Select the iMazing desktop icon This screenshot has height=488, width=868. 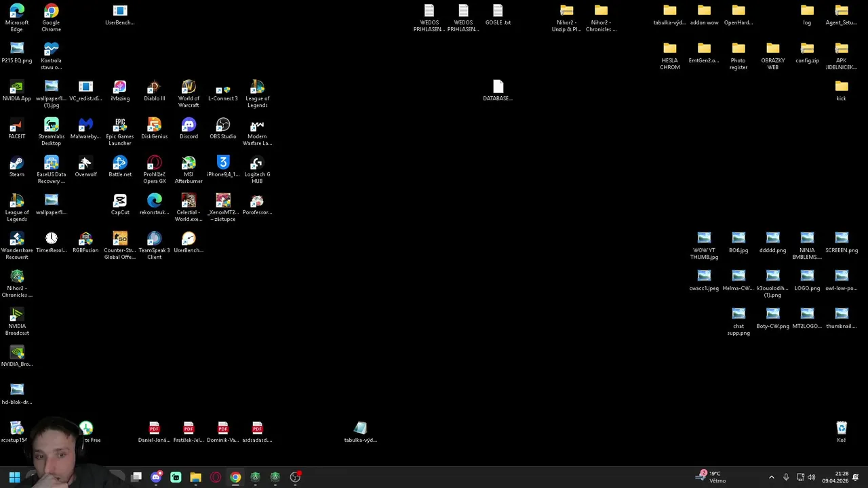pos(120,91)
